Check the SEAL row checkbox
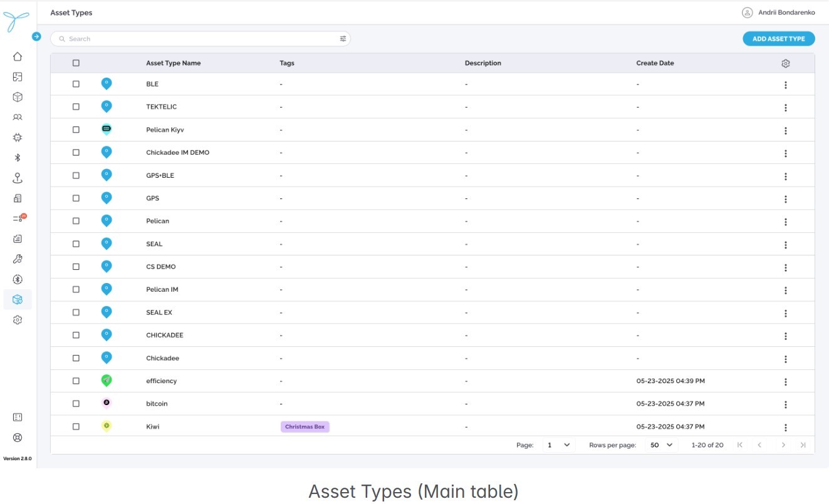 [76, 244]
